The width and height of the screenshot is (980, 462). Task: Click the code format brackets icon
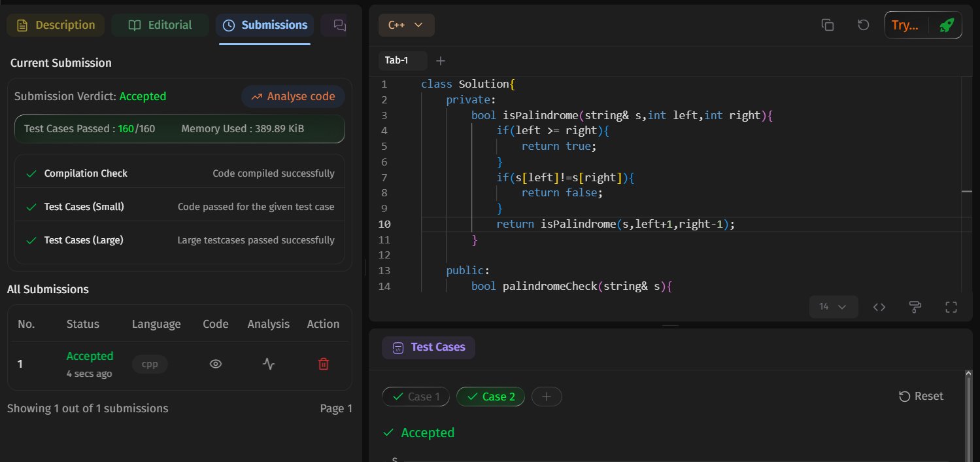(x=879, y=307)
